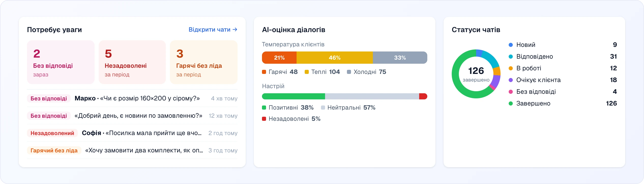Click the "Потребує уваги" heading
644x184 pixels.
(x=54, y=30)
